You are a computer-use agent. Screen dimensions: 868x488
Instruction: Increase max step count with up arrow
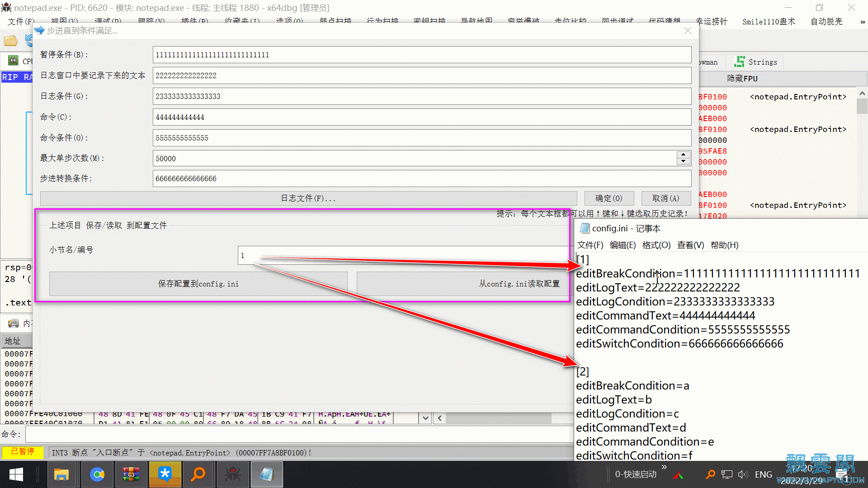(684, 155)
